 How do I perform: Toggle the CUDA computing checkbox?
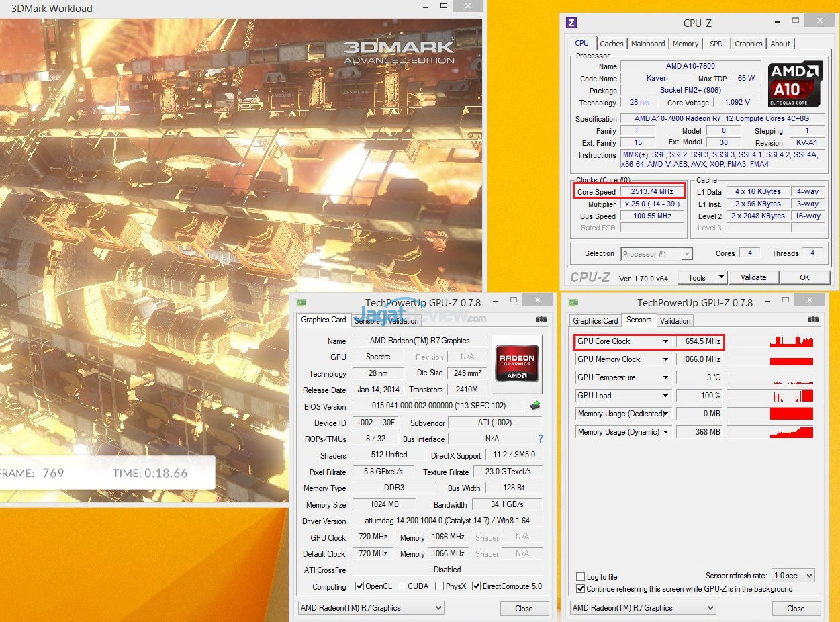tap(402, 586)
